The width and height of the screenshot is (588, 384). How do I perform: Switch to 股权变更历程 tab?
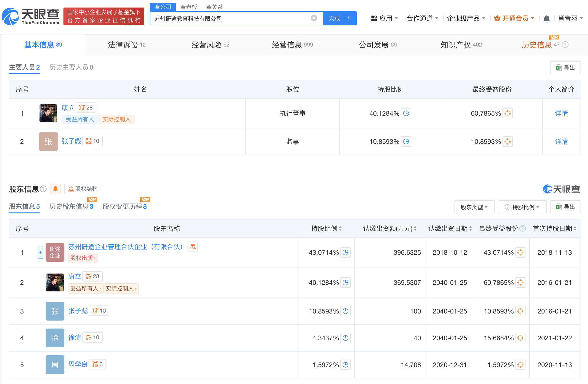click(x=125, y=207)
